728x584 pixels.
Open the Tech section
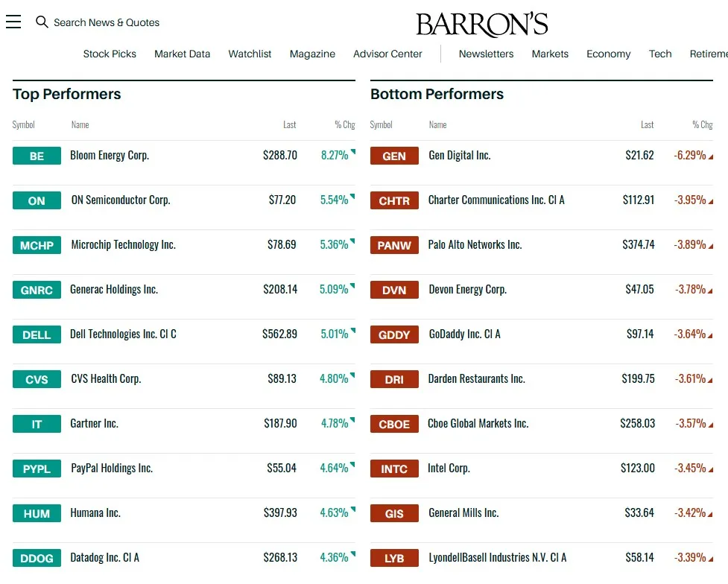click(660, 54)
